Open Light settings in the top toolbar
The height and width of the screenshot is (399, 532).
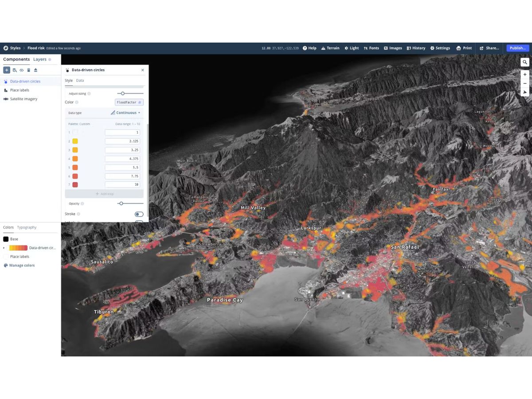(352, 48)
